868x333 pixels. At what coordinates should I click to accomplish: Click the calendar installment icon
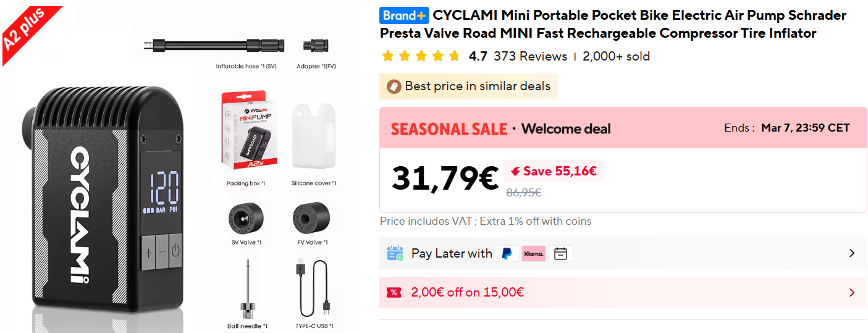click(x=560, y=253)
